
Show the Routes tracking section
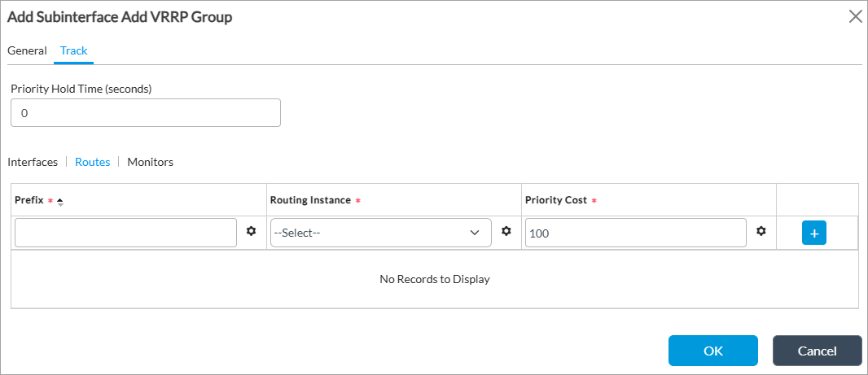point(92,162)
